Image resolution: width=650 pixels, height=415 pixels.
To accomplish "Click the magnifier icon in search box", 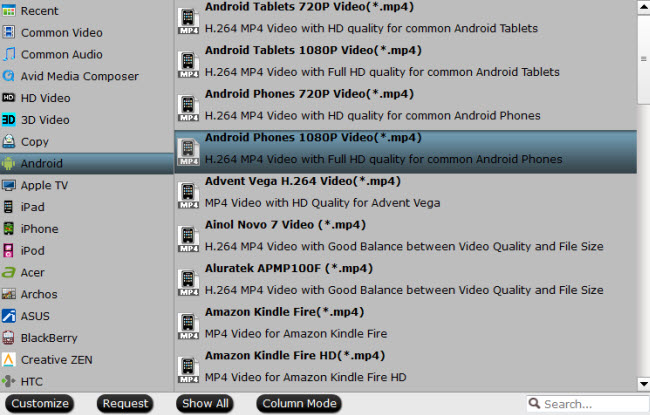I will coord(535,403).
